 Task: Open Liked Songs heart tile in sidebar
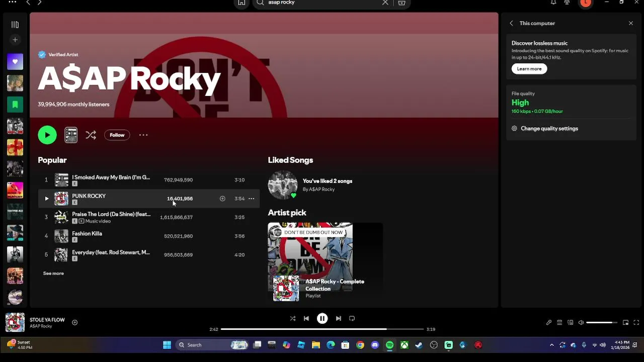(x=15, y=62)
